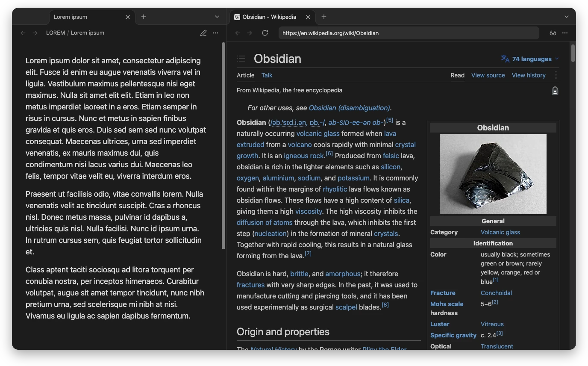Open the 74 languages dropdown
The width and height of the screenshot is (588, 366).
pos(530,59)
